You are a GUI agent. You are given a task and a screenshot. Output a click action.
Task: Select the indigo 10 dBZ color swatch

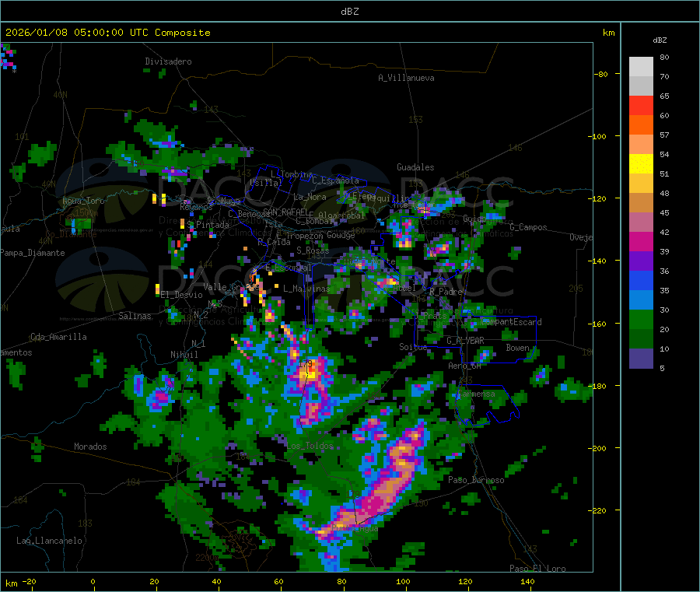click(641, 358)
